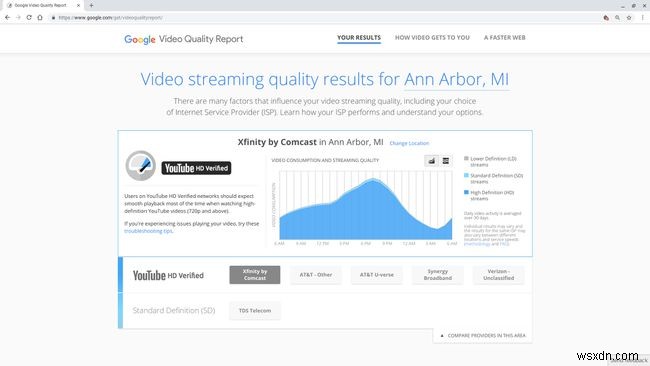Open Chrome three-dot menu
The image size is (650, 366).
point(643,17)
